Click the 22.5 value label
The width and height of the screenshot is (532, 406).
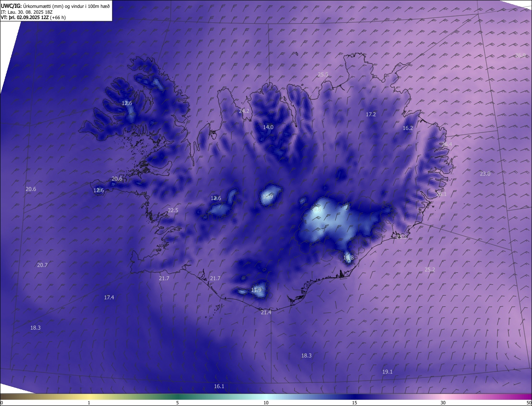point(173,210)
